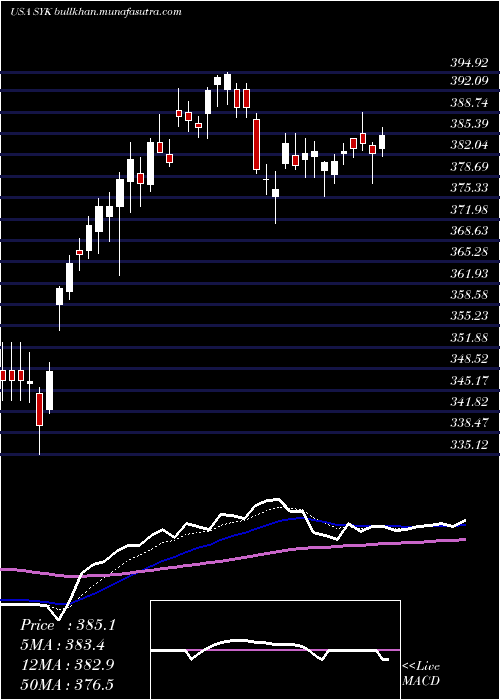Click the Price : 385.1 readout
Image resolution: width=500 pixels, height=700 pixels.
pos(68,625)
